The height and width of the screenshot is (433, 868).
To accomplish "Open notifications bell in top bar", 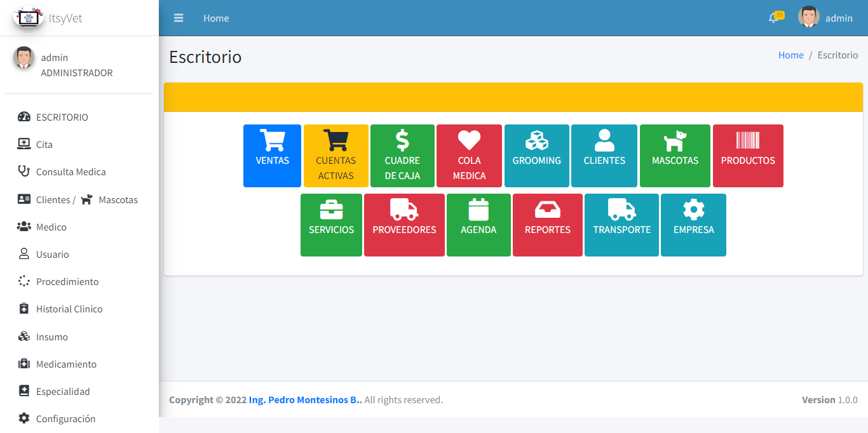I will pos(773,18).
